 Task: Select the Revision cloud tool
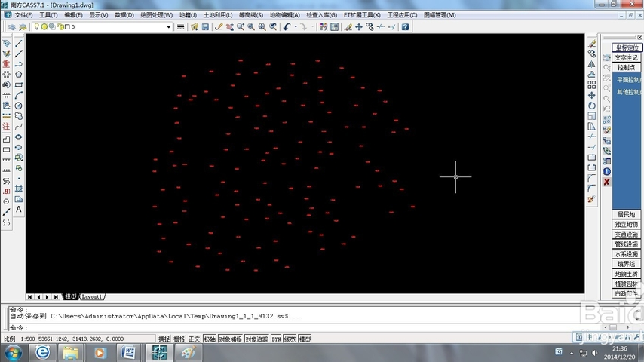tap(19, 116)
